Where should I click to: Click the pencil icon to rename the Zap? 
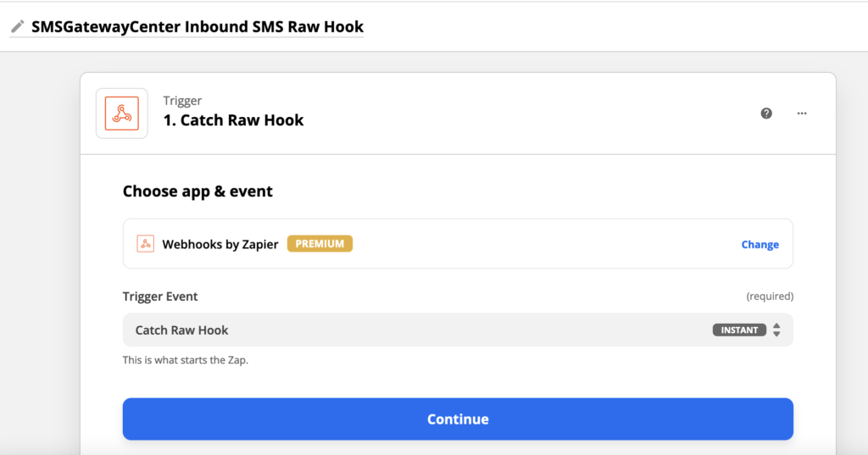point(17,27)
